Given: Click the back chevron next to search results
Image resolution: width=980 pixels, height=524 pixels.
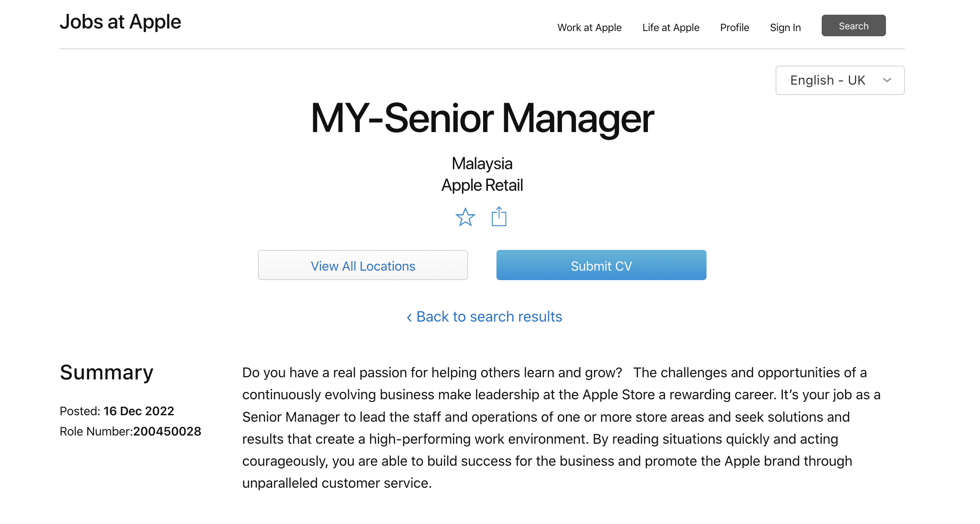Looking at the screenshot, I should (x=409, y=317).
